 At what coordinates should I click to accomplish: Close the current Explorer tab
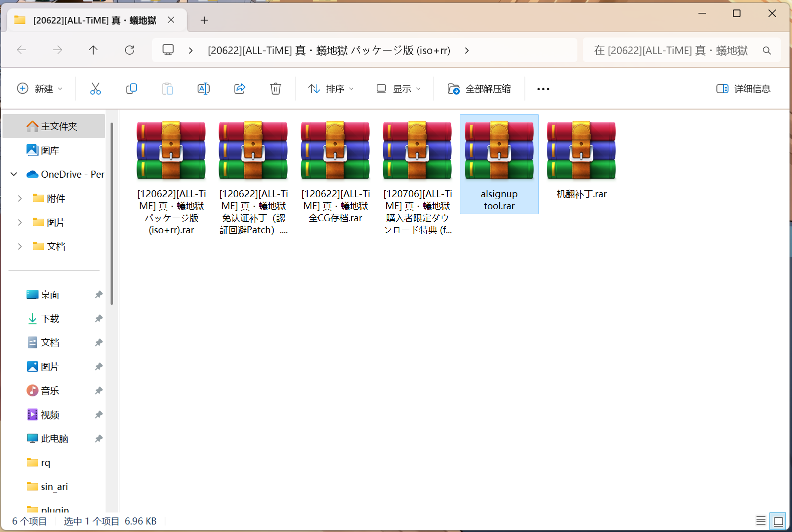pos(171,20)
